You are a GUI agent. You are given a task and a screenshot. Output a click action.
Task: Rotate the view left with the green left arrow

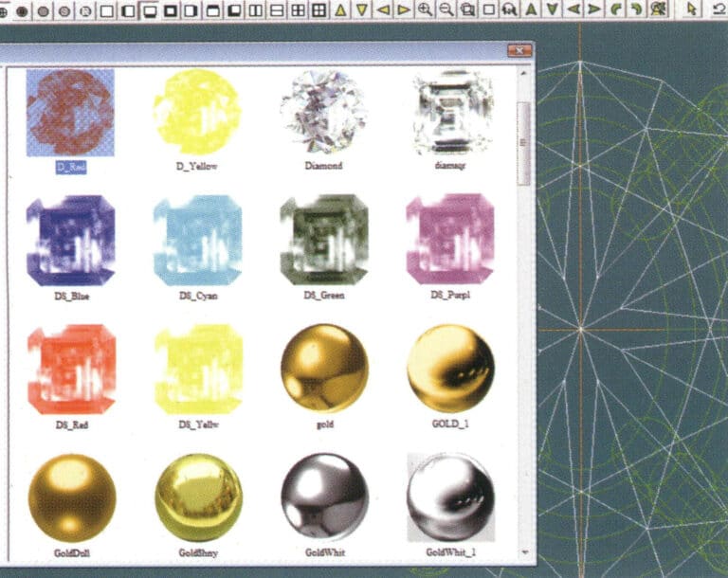point(573,9)
